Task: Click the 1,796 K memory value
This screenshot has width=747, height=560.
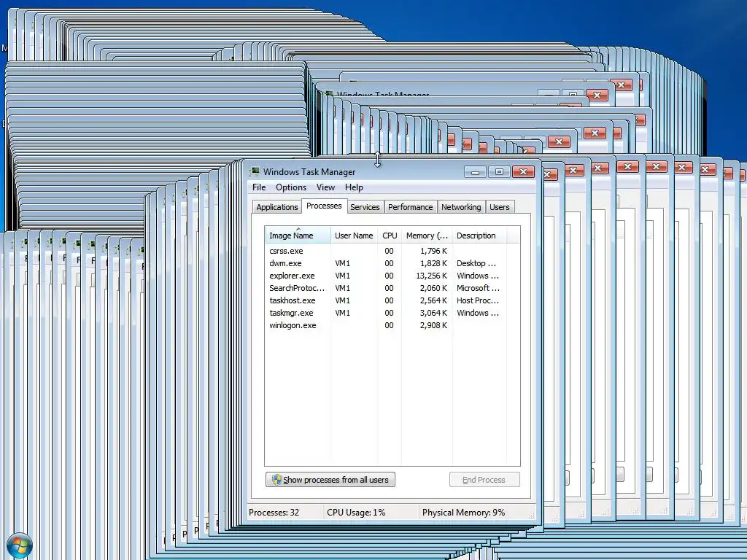Action: [x=433, y=251]
